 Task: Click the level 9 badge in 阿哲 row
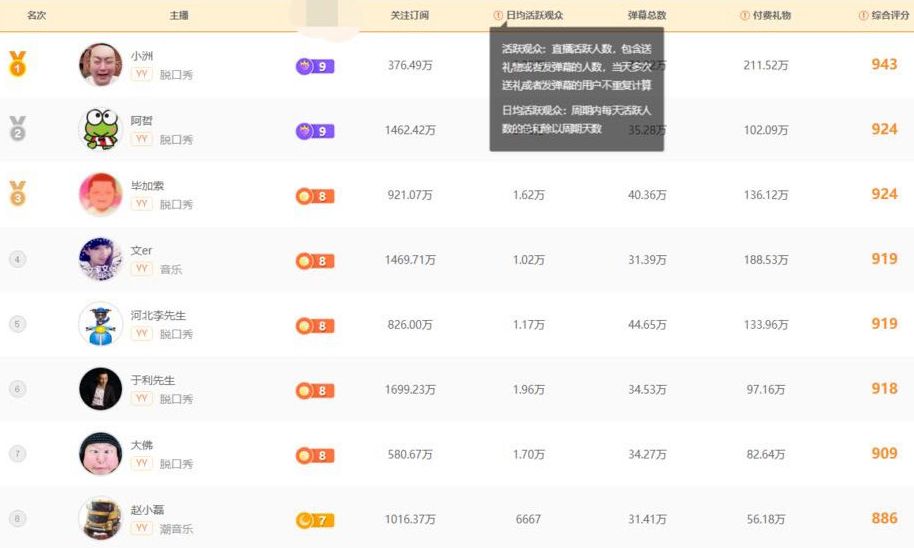(315, 131)
